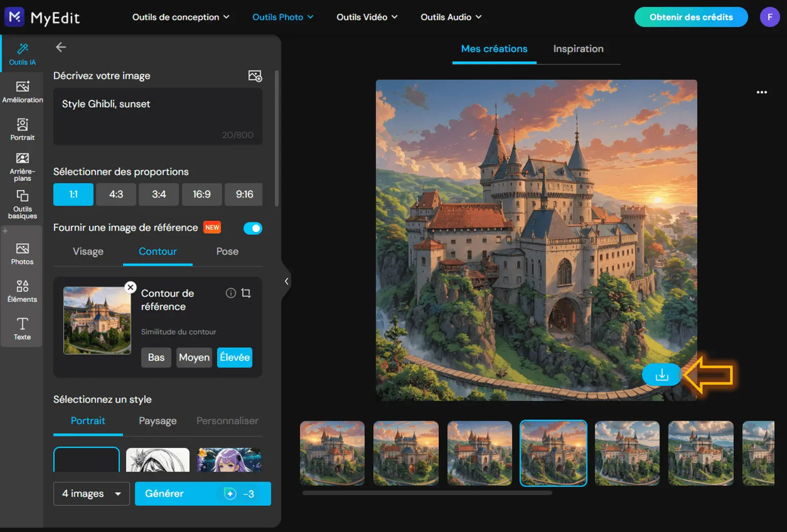The height and width of the screenshot is (532, 787).
Task: Go back with the left arrow
Action: (61, 47)
